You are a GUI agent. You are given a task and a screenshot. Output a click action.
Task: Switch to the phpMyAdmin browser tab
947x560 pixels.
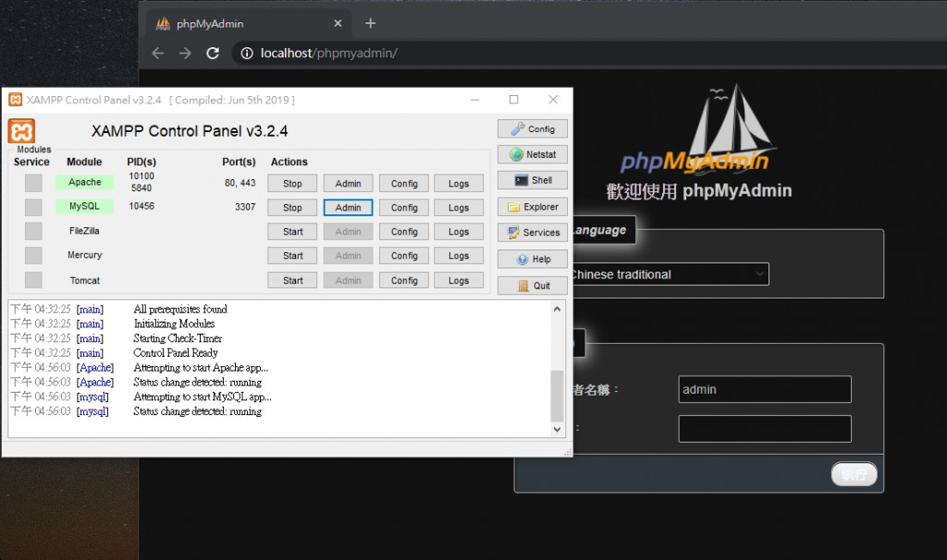coord(249,23)
